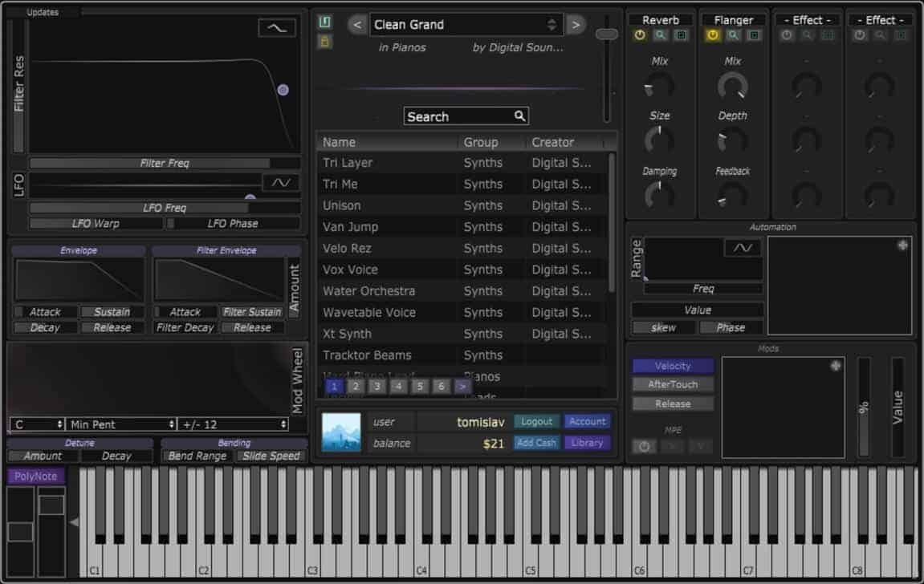
Task: Select the Tri Layer preset row
Action: 462,163
